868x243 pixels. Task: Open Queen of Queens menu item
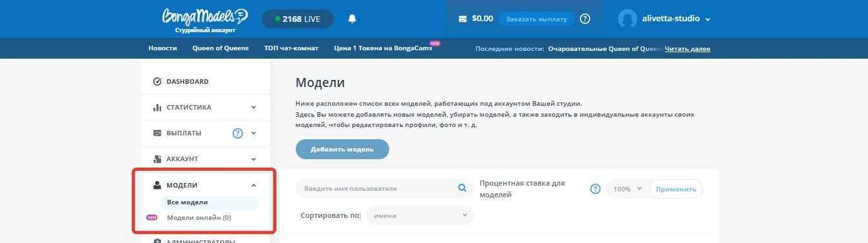(220, 48)
